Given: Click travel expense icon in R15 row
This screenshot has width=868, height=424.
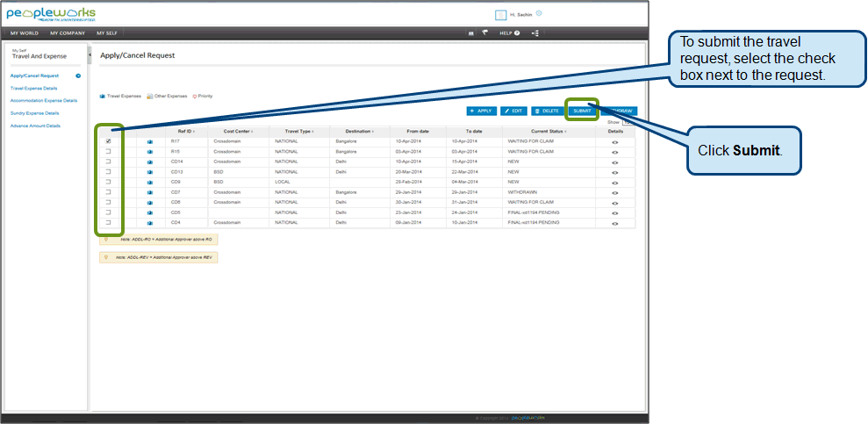Looking at the screenshot, I should tap(149, 152).
